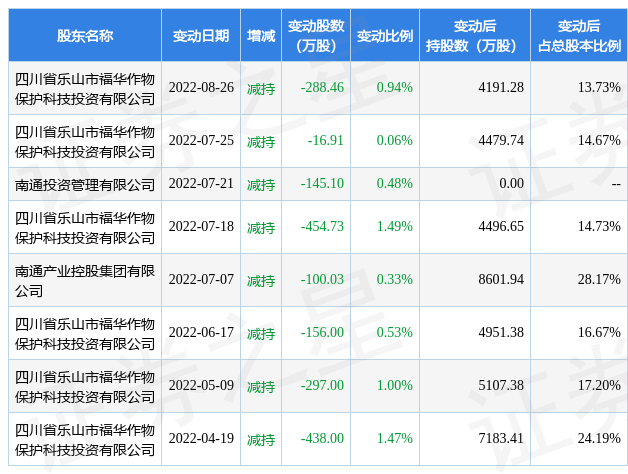Viewport: 628px width, 474px height.
Task: Click the 变动后占总股本比例 column header
Action: (x=579, y=36)
